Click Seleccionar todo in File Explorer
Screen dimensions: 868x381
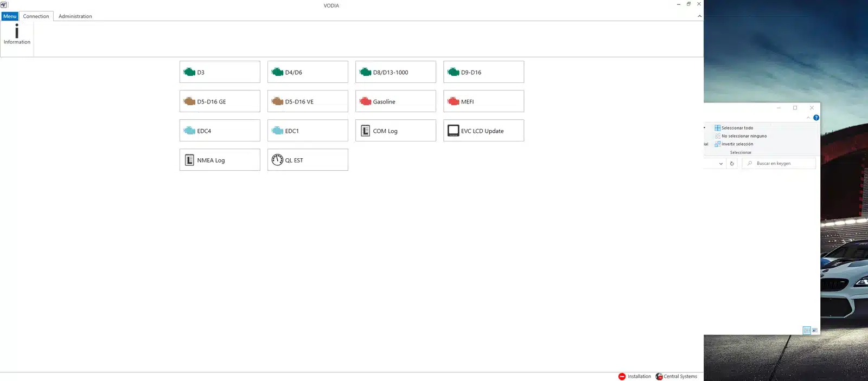click(736, 128)
